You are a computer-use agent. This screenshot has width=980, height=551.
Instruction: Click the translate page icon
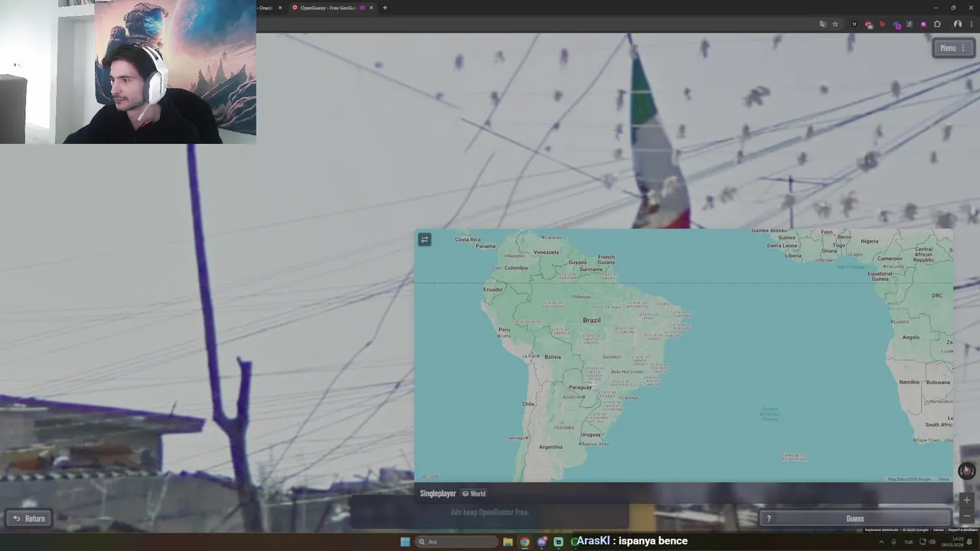(823, 24)
